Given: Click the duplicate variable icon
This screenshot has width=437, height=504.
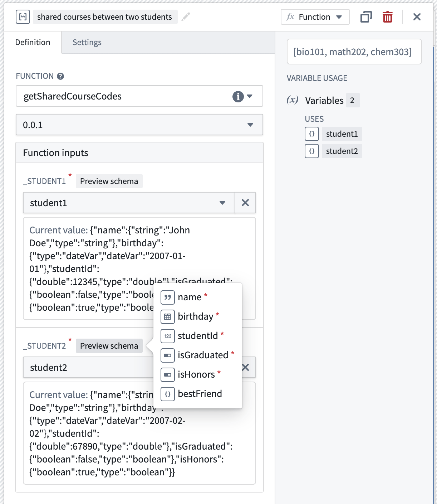Looking at the screenshot, I should [x=366, y=17].
